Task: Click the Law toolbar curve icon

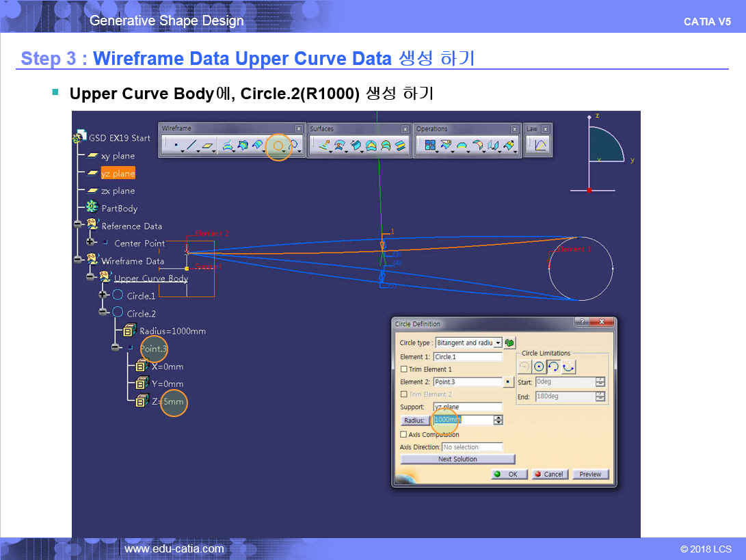Action: coord(540,145)
